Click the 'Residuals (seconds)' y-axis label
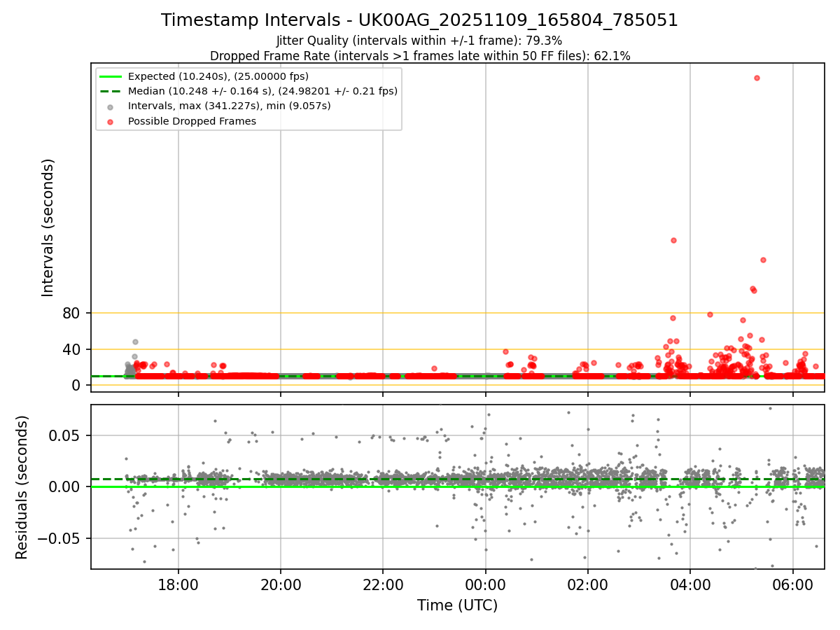This screenshot has width=840, height=630. [22, 487]
